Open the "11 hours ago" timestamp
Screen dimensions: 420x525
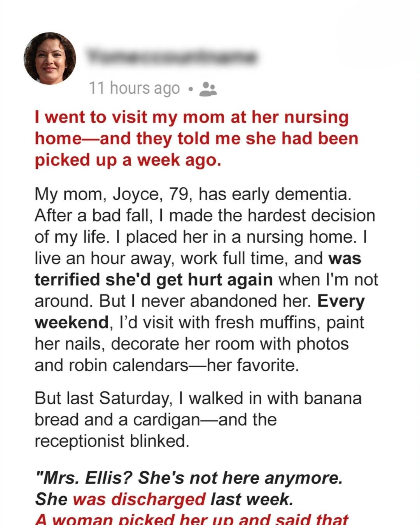pos(135,88)
